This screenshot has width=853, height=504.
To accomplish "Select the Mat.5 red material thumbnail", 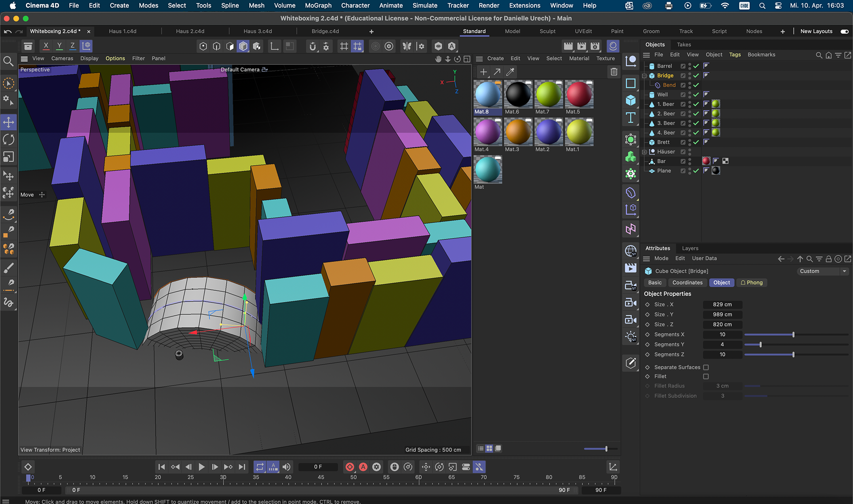I will tap(579, 94).
